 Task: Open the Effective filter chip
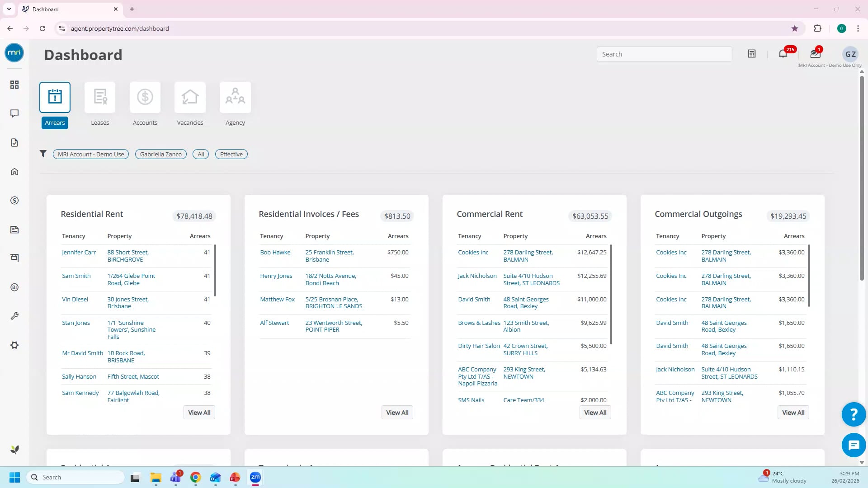231,154
